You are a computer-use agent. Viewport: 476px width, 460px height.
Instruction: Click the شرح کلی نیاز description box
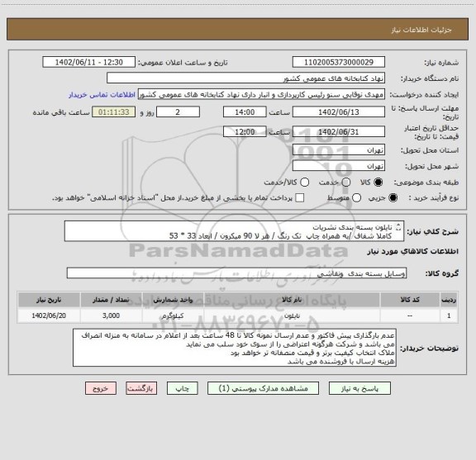point(234,231)
